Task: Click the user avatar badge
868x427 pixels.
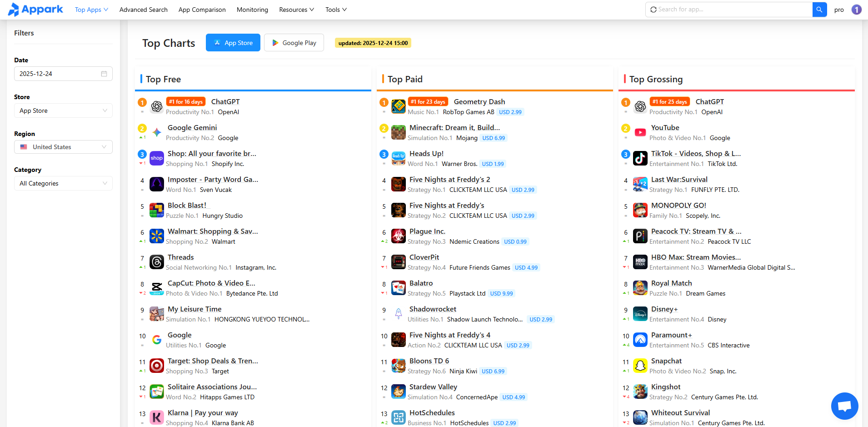Action: point(856,10)
